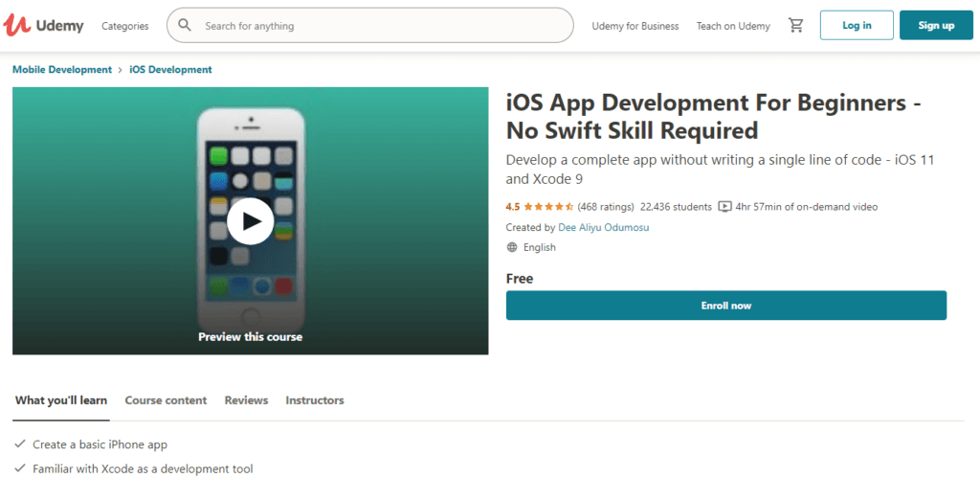Screen dimensions: 980x478
Task: Select the What you'll learn tab
Action: pos(61,400)
